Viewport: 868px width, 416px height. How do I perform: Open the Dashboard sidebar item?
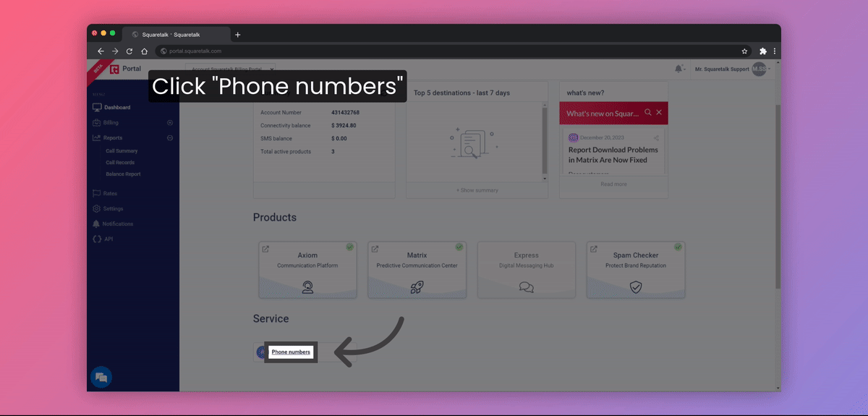[x=117, y=107]
